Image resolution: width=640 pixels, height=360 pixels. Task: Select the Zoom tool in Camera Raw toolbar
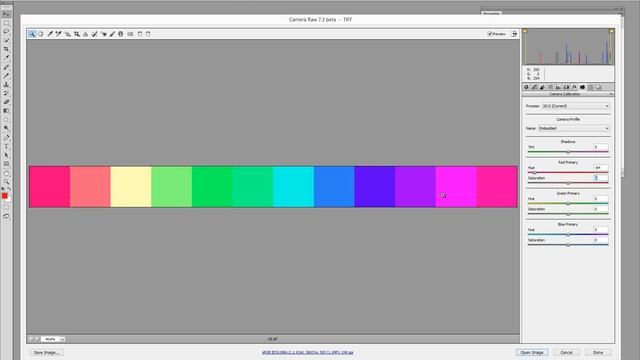pos(32,34)
